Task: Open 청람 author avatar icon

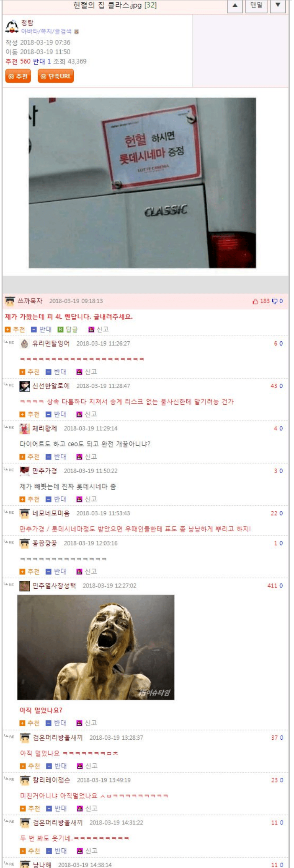Action: coord(12,26)
